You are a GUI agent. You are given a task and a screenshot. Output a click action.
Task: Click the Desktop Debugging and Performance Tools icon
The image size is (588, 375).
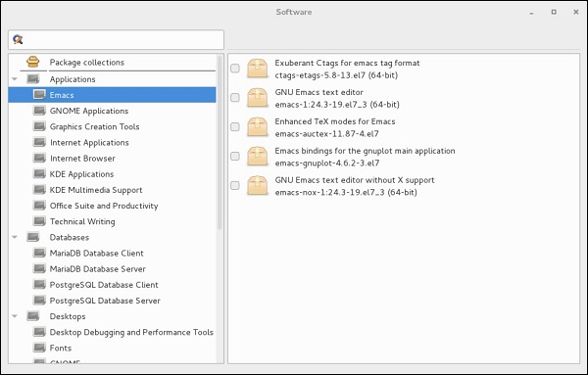coord(39,332)
